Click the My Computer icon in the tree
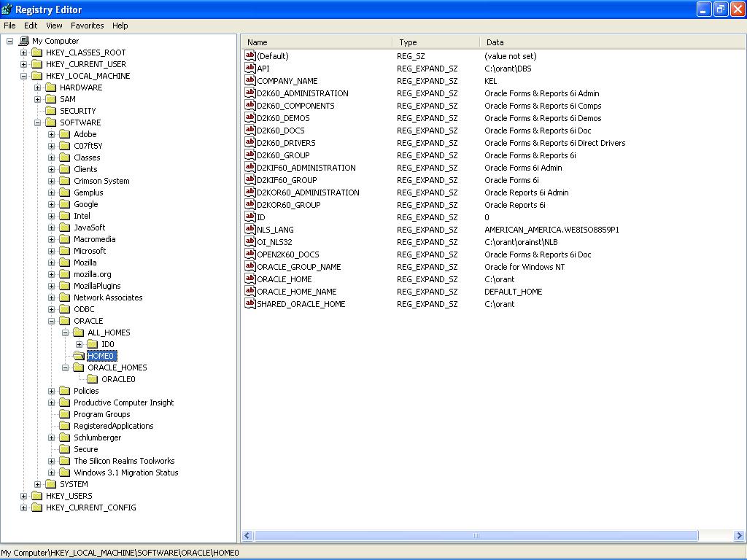 tap(23, 41)
